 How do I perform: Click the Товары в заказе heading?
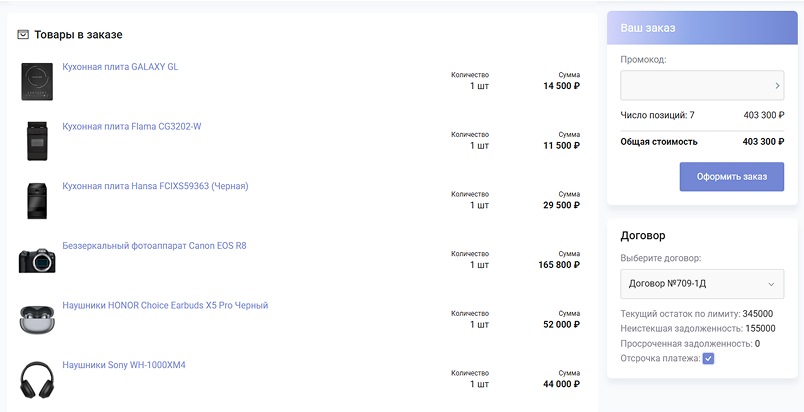coord(78,35)
